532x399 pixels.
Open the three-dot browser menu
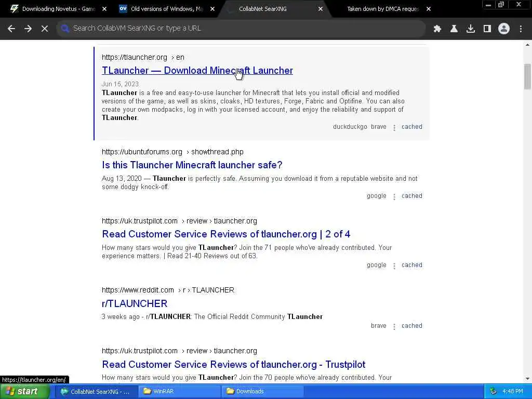(521, 29)
